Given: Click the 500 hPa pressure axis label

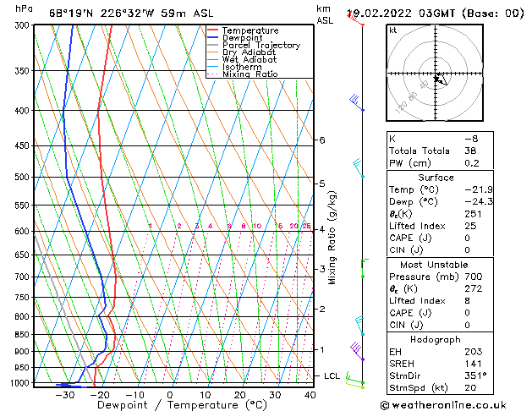Looking at the screenshot, I should pos(24,177).
